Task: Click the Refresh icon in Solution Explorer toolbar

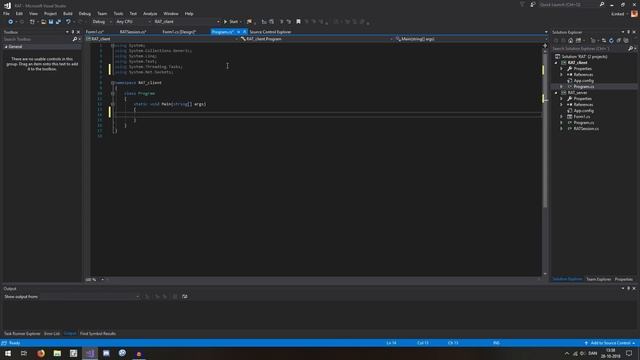Action: [x=611, y=40]
